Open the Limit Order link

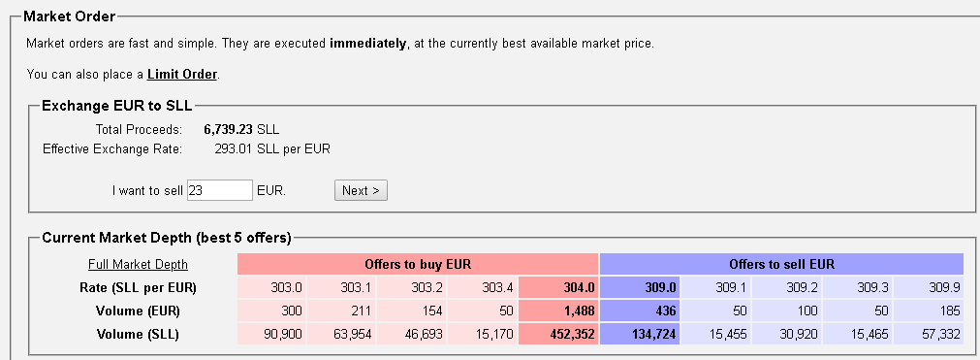(182, 75)
